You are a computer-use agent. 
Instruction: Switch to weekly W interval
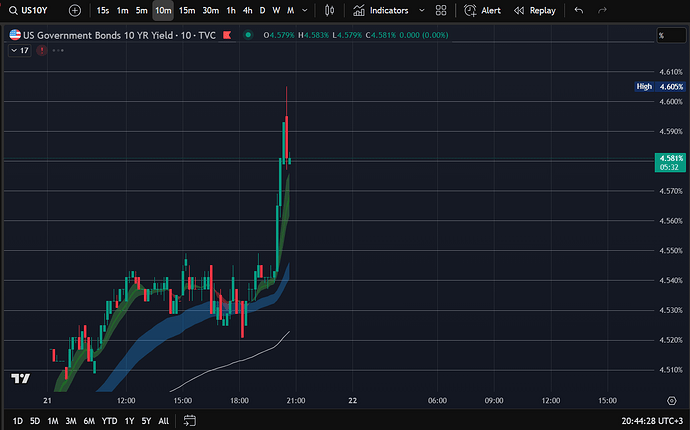pos(276,10)
